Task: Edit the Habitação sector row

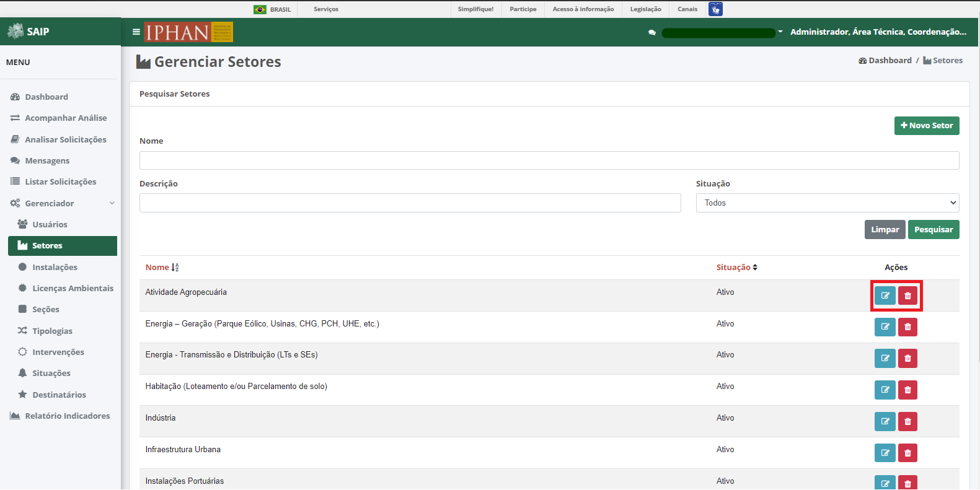Action: [885, 390]
